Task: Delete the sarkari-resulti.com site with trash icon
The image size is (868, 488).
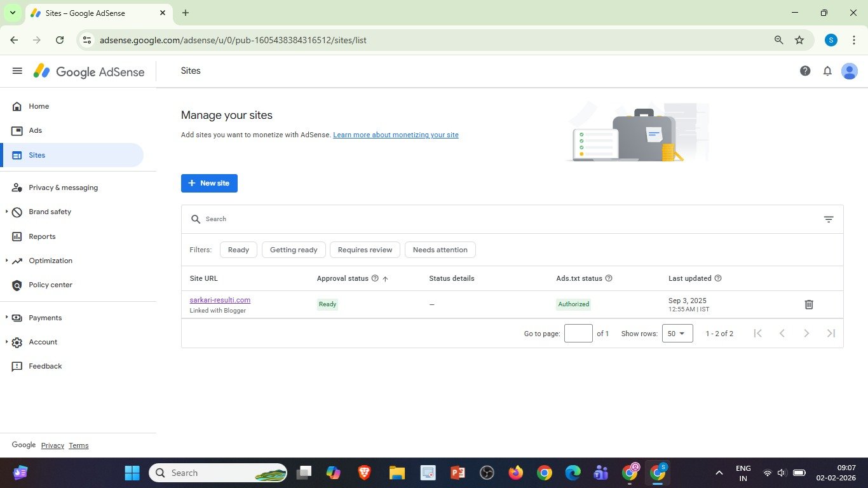Action: pos(809,304)
